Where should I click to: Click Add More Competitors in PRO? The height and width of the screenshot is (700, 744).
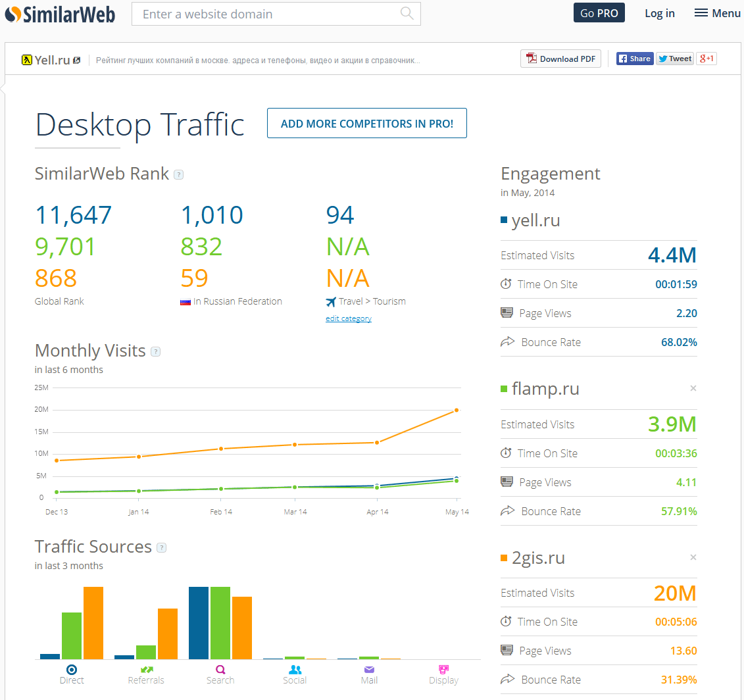367,124
